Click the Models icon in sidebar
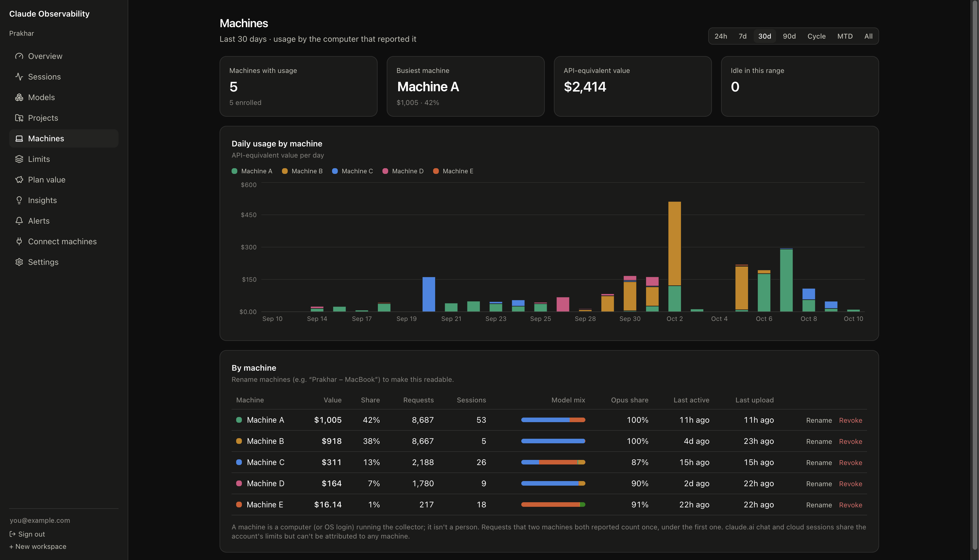The image size is (979, 560). coord(19,97)
